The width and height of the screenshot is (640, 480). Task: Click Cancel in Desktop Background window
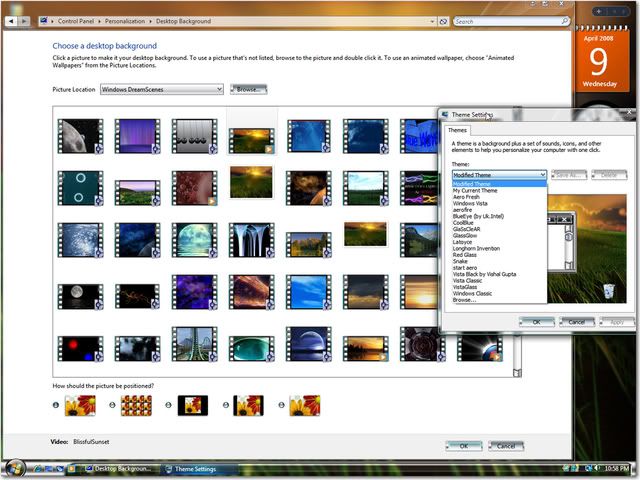point(506,446)
